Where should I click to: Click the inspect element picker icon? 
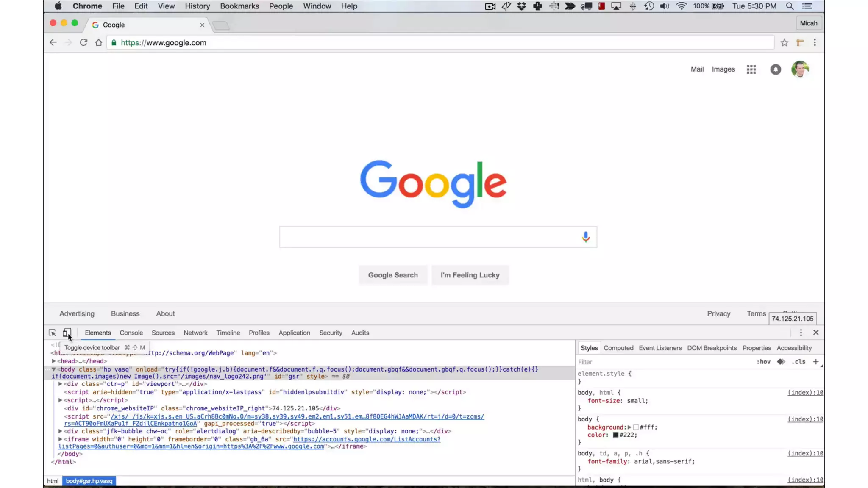[x=52, y=333]
